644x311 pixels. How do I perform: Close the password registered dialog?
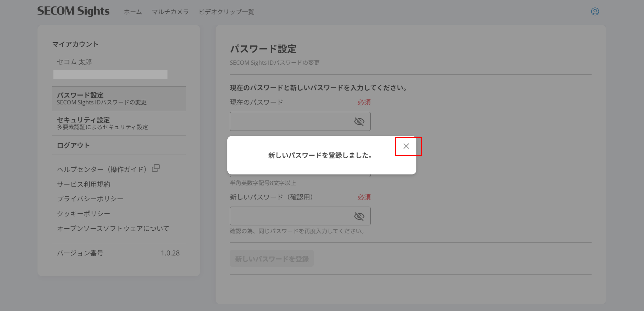click(406, 146)
